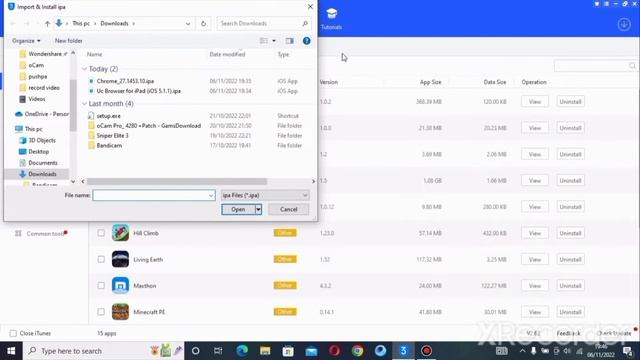Open the Tutorials icon in blue header

(331, 18)
